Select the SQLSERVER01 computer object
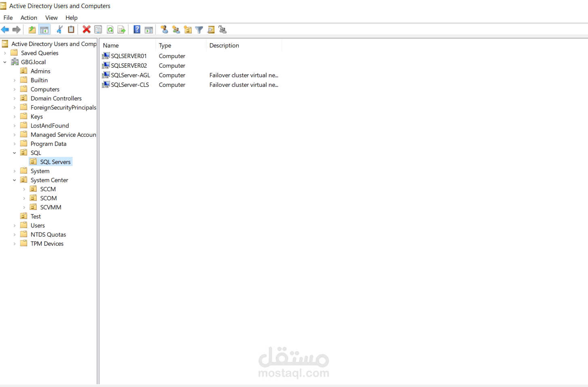 129,56
